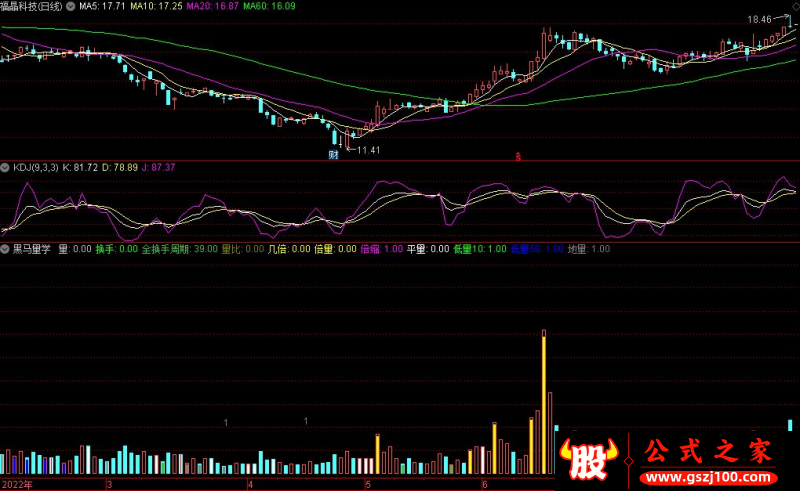Select the MA60: 16.09 label

(269, 6)
